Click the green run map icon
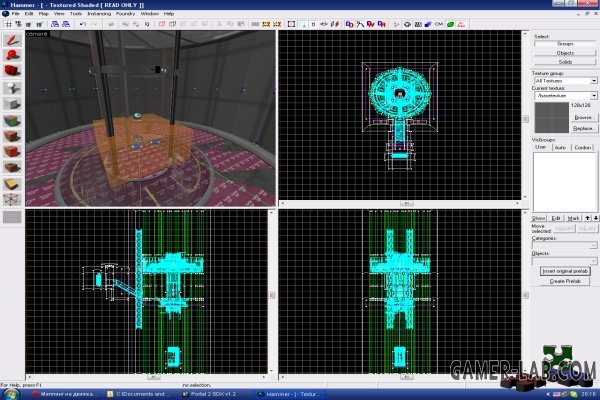Screen dimensions: 600x400 click(x=450, y=24)
